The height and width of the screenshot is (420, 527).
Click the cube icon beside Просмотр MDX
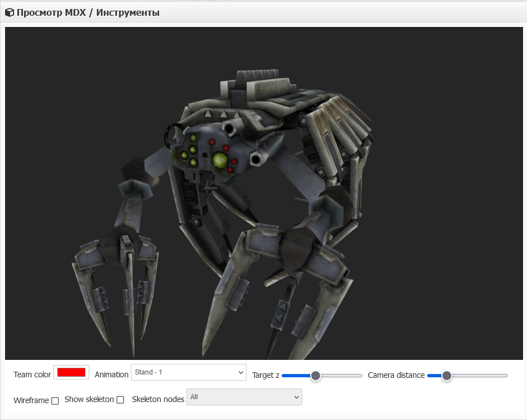pyautogui.click(x=10, y=13)
